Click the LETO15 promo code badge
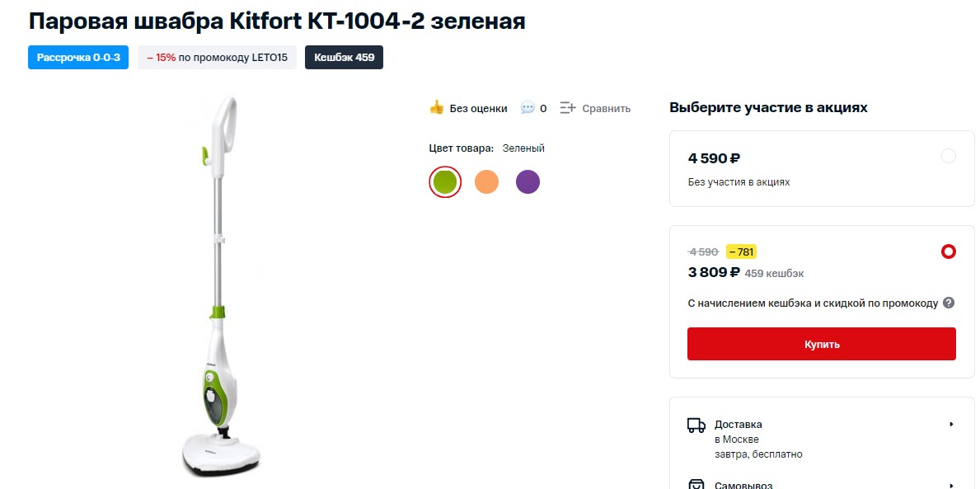980x489 pixels. tap(217, 58)
